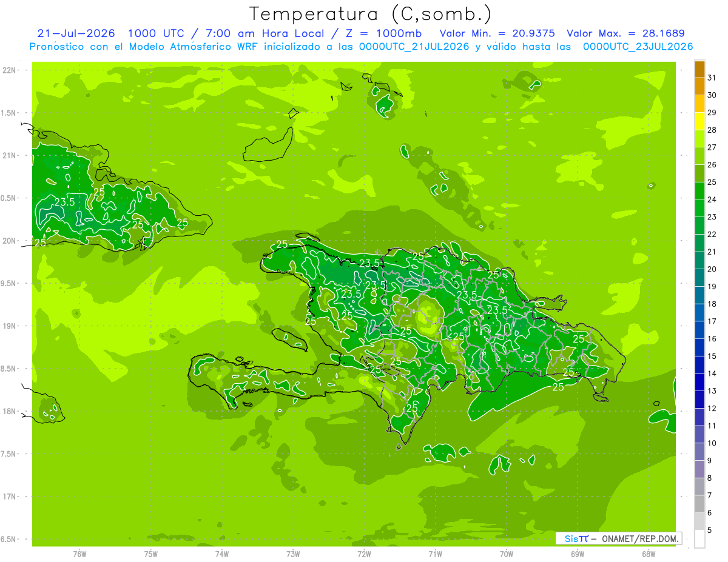The image size is (728, 562).
Task: Click the 0000UTC_23JUL2026 forecast end time
Action: [638, 47]
